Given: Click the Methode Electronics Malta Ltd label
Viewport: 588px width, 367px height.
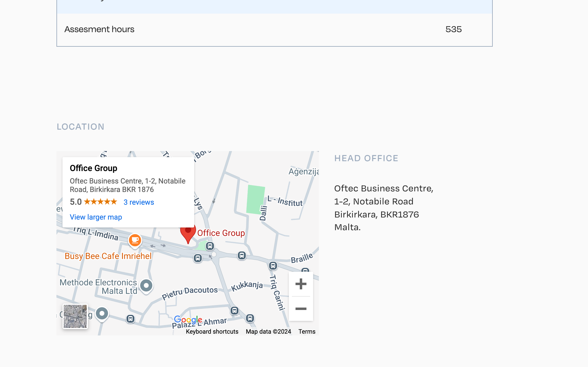Looking at the screenshot, I should [99, 287].
